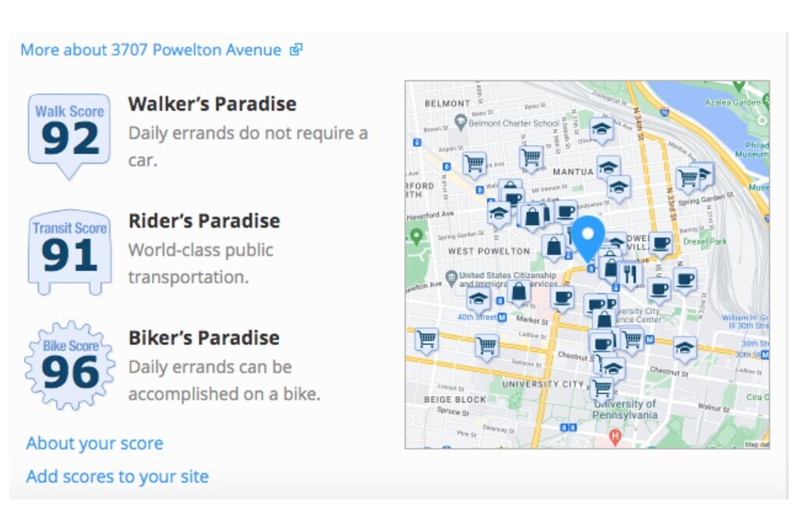Click the blue location pin on map

click(x=588, y=236)
